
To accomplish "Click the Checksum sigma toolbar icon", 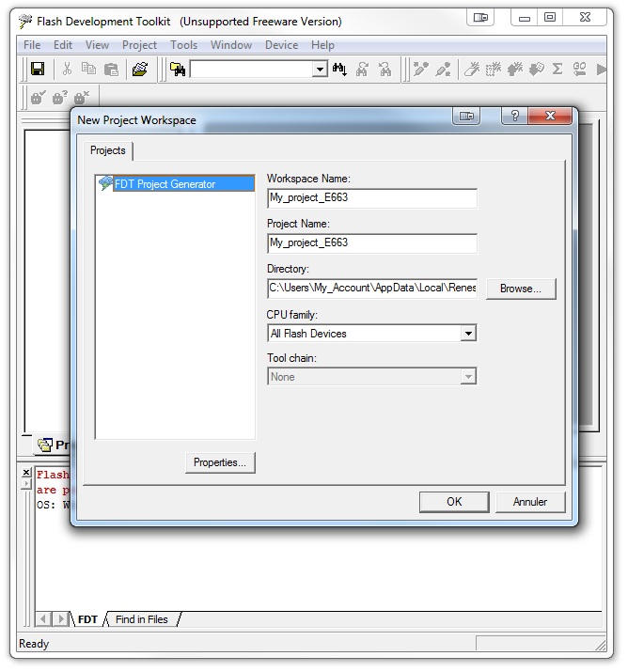I will (557, 69).
